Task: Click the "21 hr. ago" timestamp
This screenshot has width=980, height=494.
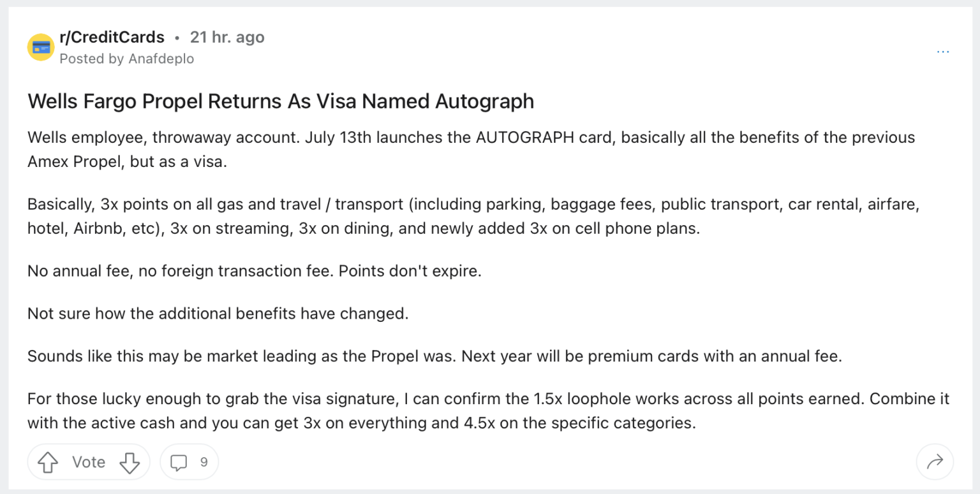Action: click(227, 37)
